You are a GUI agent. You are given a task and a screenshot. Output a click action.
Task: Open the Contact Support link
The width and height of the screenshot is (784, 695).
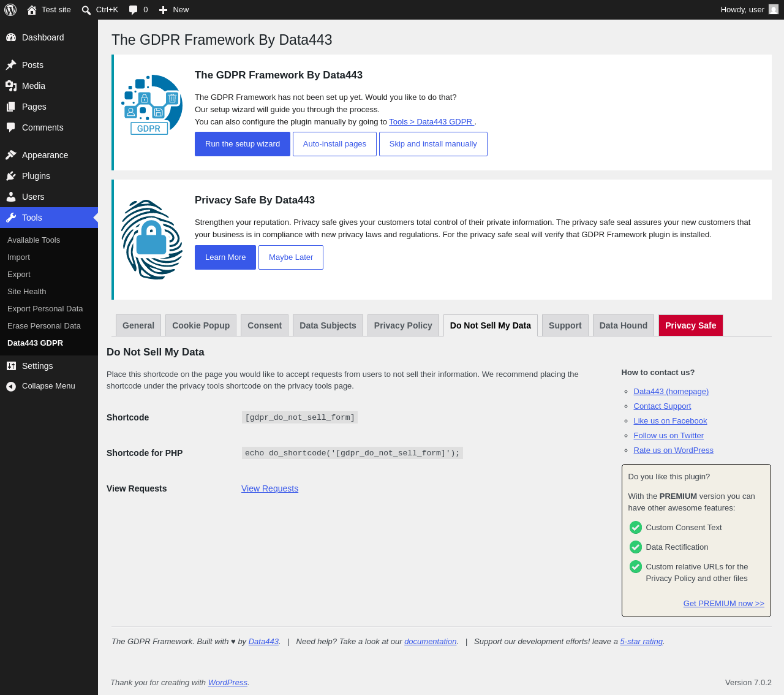click(x=662, y=406)
